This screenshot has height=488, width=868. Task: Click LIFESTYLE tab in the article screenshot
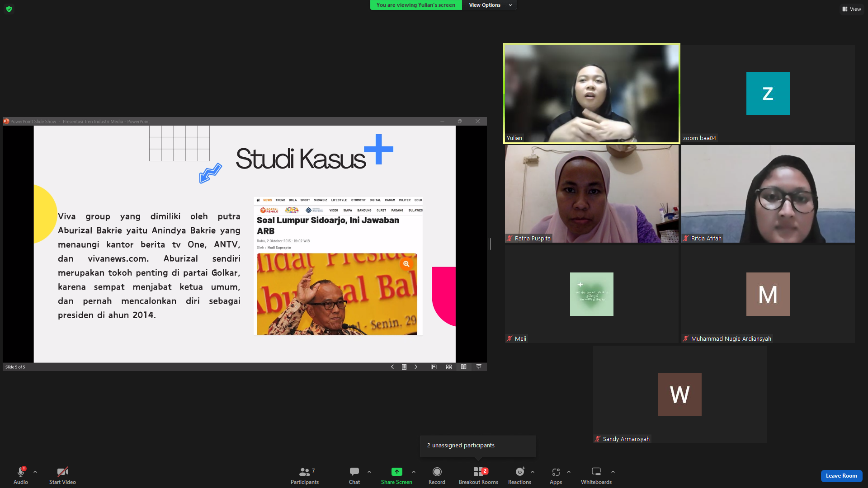339,200
